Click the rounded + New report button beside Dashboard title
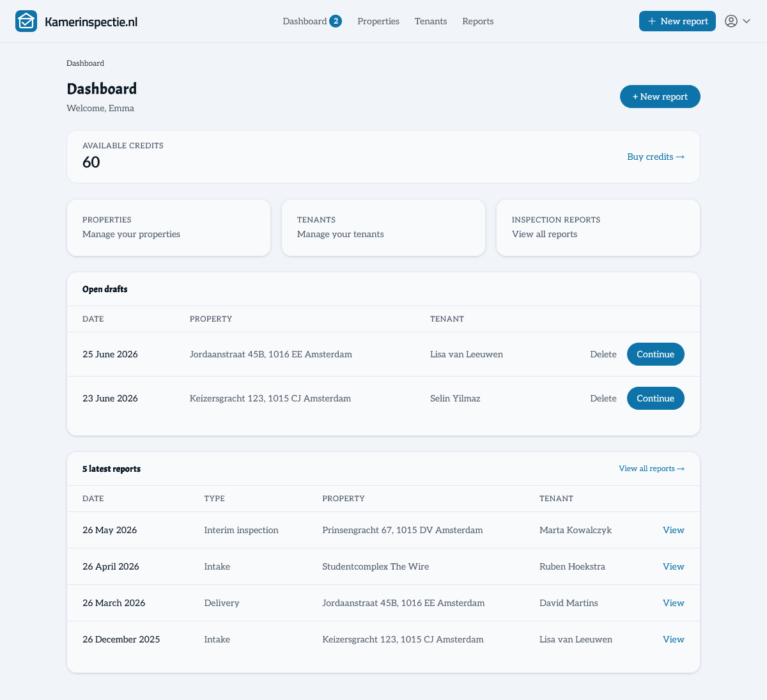Viewport: 767px width, 700px height. point(660,97)
